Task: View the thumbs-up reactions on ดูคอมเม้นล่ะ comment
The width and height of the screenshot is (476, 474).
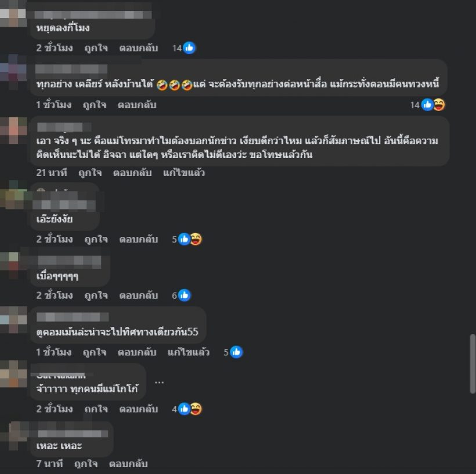Action: (236, 352)
